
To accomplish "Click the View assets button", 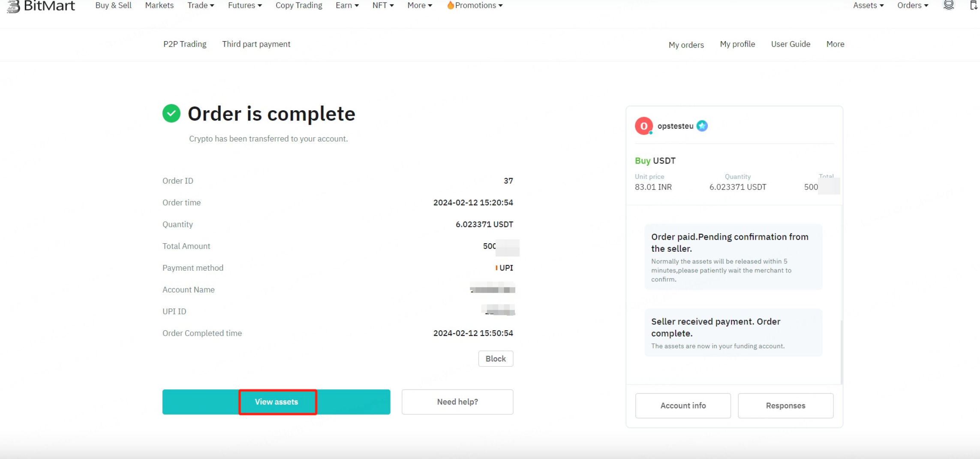I will (x=277, y=402).
